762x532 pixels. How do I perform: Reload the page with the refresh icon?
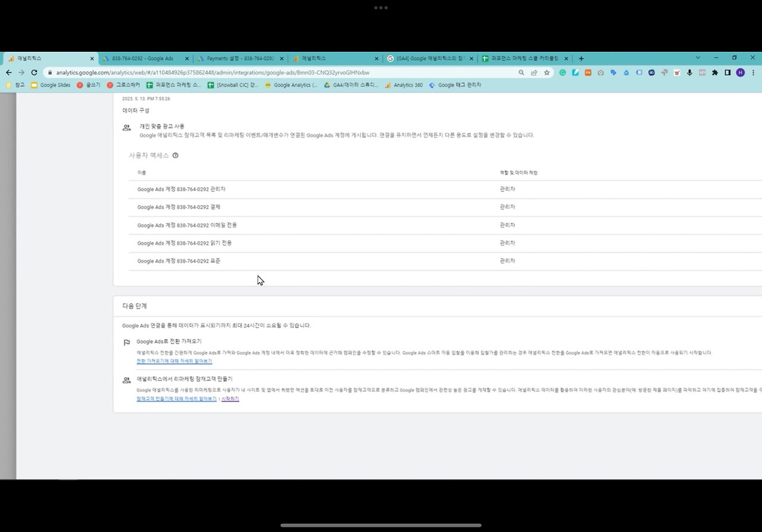click(34, 73)
